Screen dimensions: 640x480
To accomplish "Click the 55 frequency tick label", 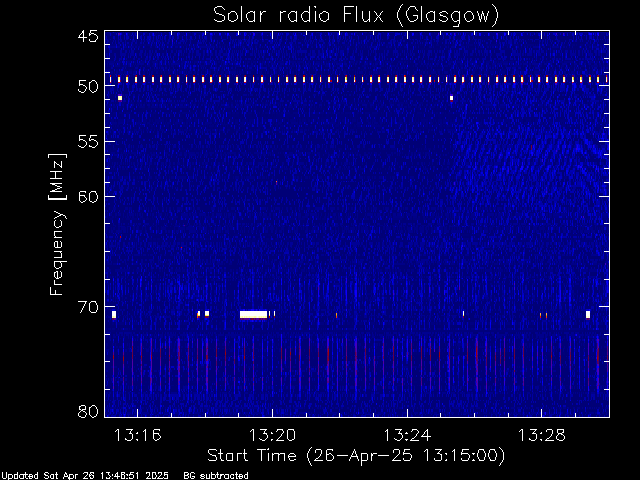I will 88,142.
